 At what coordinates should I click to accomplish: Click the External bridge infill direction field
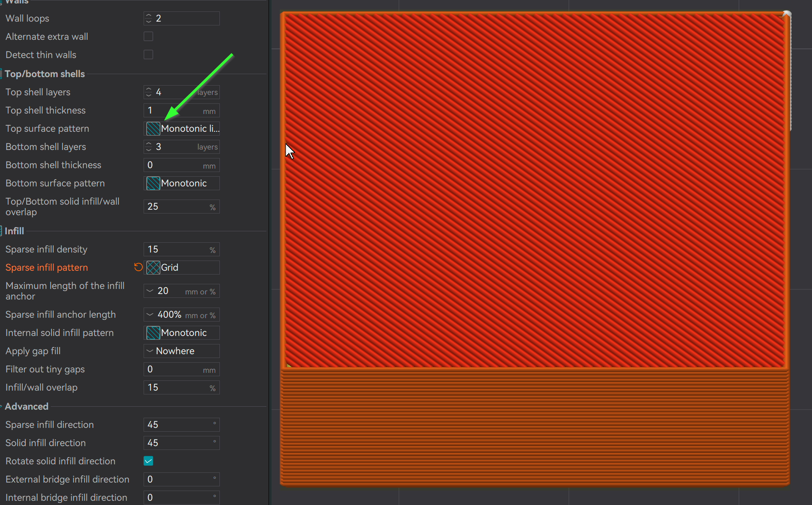tap(182, 479)
